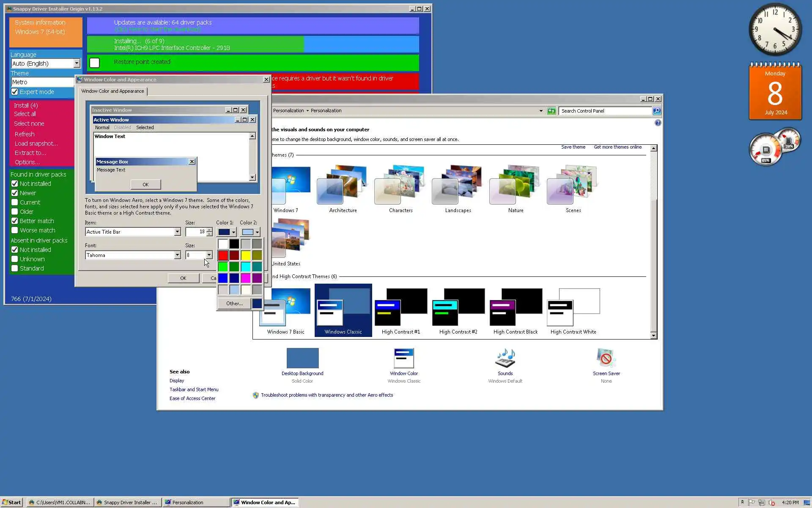Image resolution: width=812 pixels, height=508 pixels.
Task: Enable the Current drivers checkbox
Action: pyautogui.click(x=15, y=202)
